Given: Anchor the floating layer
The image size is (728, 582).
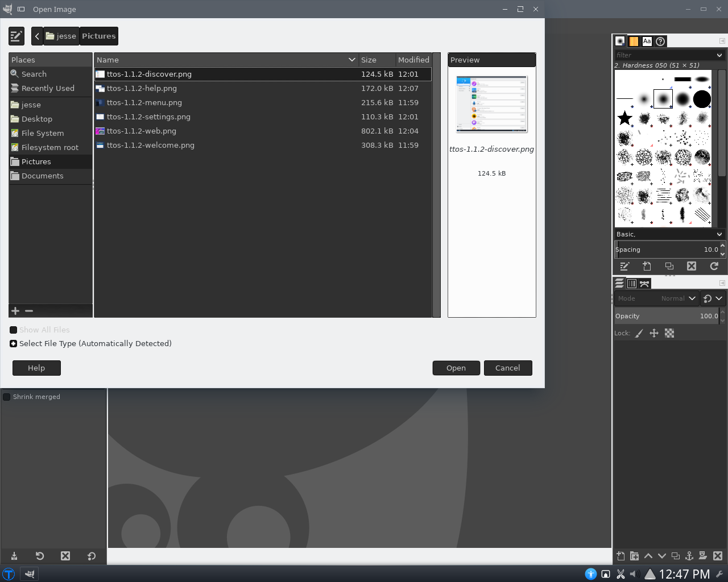Looking at the screenshot, I should pos(689,556).
